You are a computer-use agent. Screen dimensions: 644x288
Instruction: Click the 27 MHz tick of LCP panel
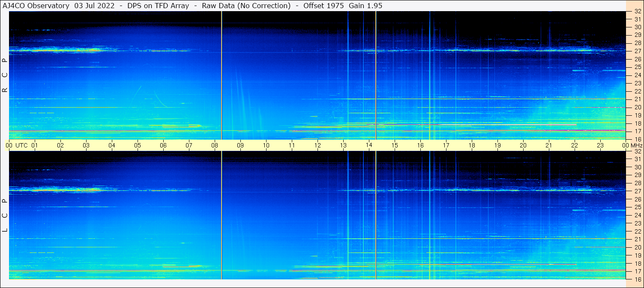(x=637, y=191)
